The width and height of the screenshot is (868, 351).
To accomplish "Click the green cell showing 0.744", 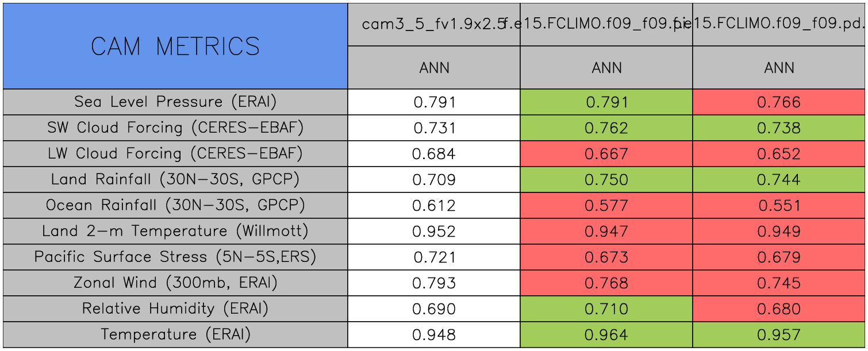I will tap(779, 180).
